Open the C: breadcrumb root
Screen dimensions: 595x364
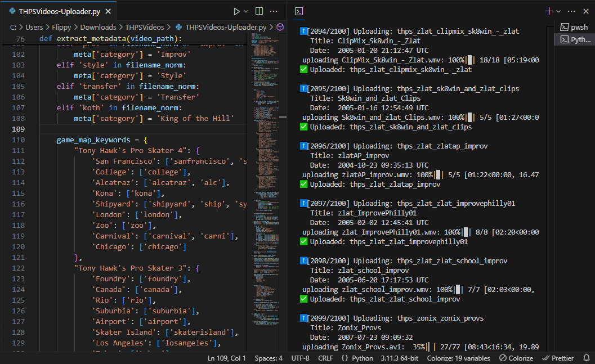pyautogui.click(x=13, y=28)
